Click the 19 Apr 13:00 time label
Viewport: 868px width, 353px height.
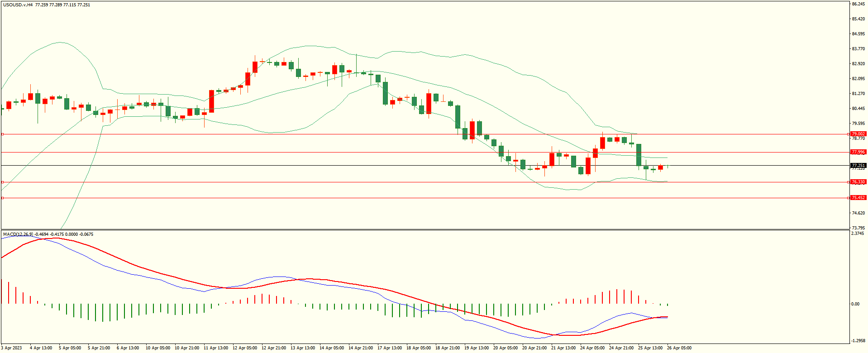click(x=477, y=348)
